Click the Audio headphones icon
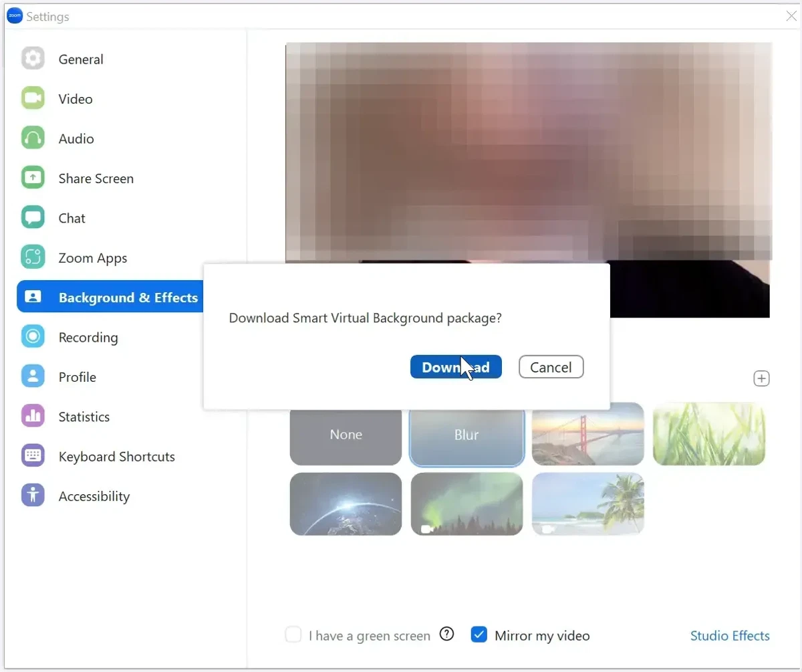Viewport: 802px width, 672px height. 33,138
